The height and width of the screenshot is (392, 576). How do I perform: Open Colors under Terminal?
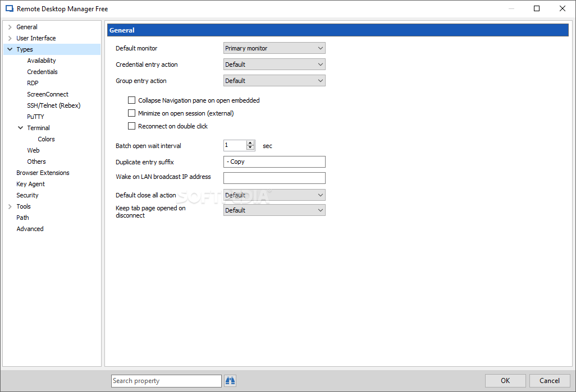click(46, 139)
